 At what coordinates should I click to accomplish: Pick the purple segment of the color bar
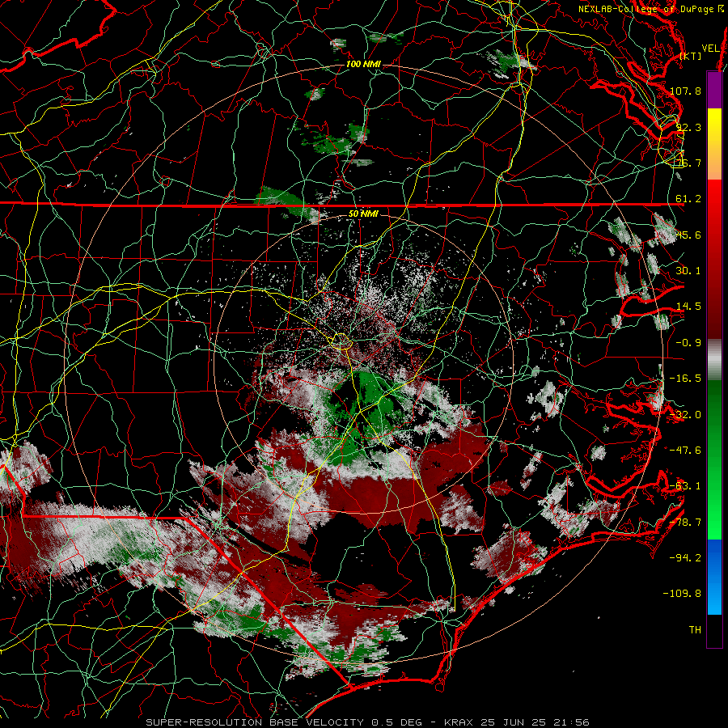tap(714, 91)
